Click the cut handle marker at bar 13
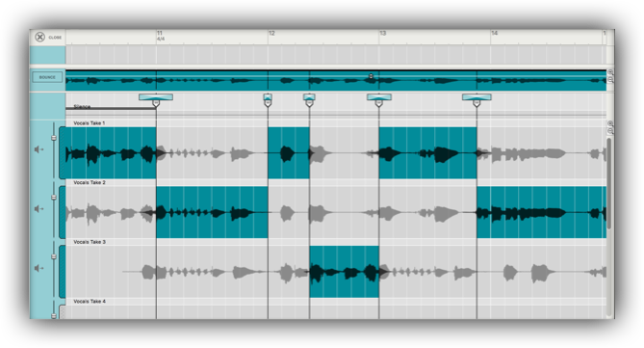Screen dimensions: 644x348 pyautogui.click(x=379, y=104)
